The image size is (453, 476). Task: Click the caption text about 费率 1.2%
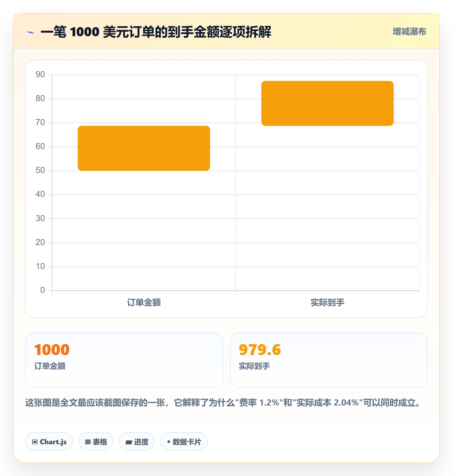[x=223, y=403]
